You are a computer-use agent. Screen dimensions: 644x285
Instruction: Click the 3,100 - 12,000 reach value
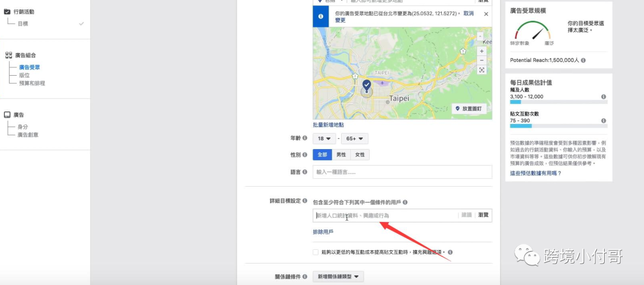[x=527, y=97]
